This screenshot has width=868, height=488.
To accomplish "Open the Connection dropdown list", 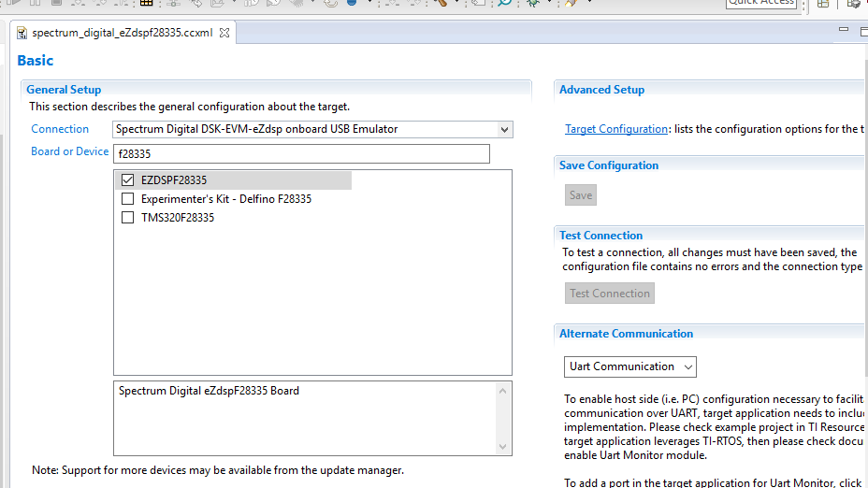I will pyautogui.click(x=504, y=129).
